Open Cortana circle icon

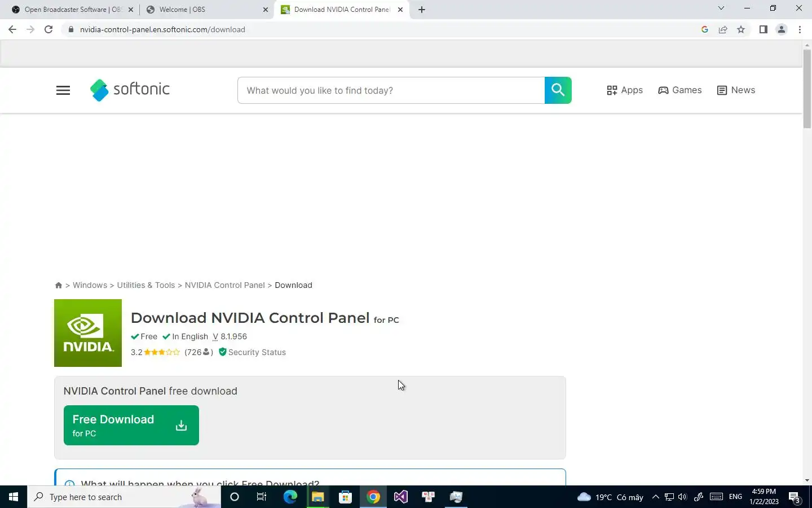point(235,497)
